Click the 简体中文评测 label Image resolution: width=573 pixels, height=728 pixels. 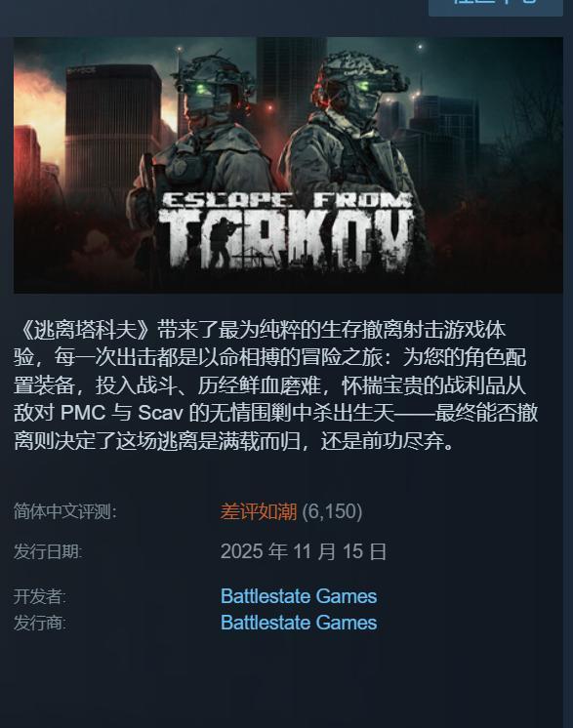(x=65, y=511)
